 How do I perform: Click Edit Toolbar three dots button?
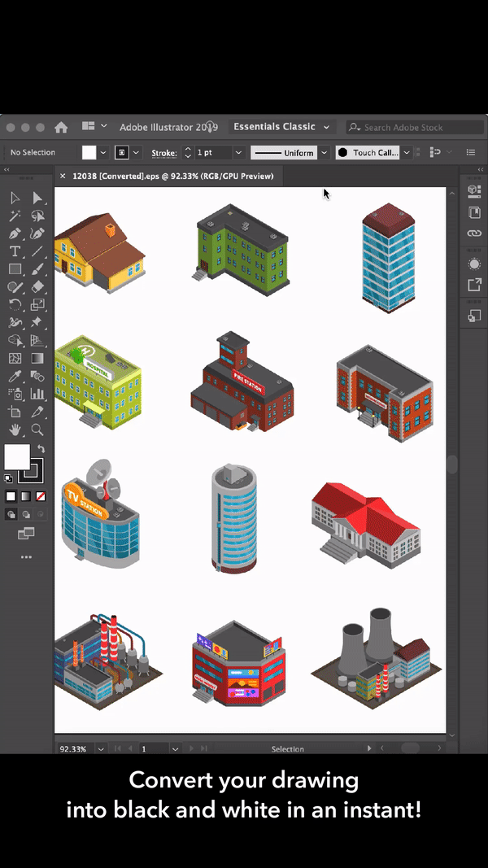26,557
